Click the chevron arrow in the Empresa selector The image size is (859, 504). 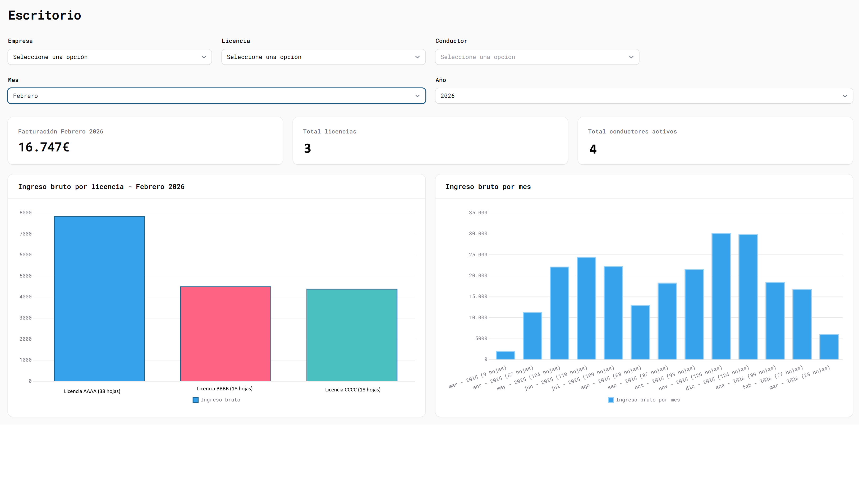tap(204, 57)
